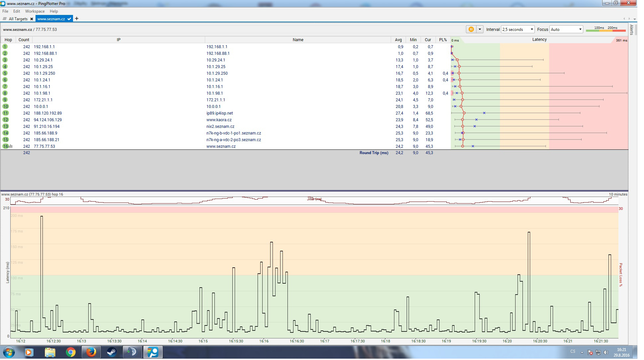
Task: Click the tab list down-arrow at far right
Action: point(635,19)
